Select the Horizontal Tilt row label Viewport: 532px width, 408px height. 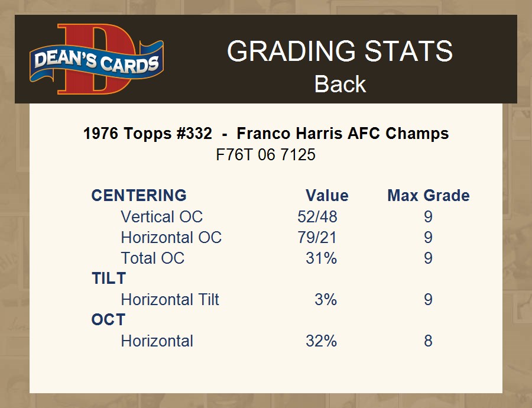pos(170,300)
